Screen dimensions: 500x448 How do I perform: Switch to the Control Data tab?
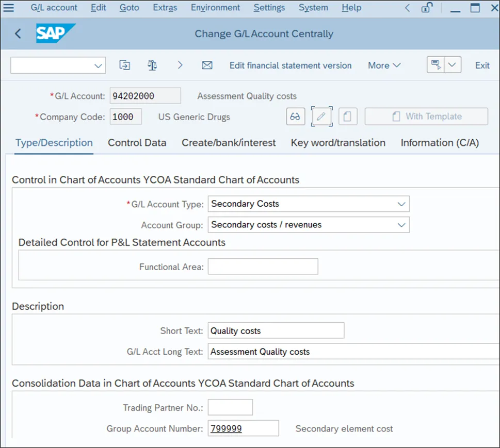137,143
